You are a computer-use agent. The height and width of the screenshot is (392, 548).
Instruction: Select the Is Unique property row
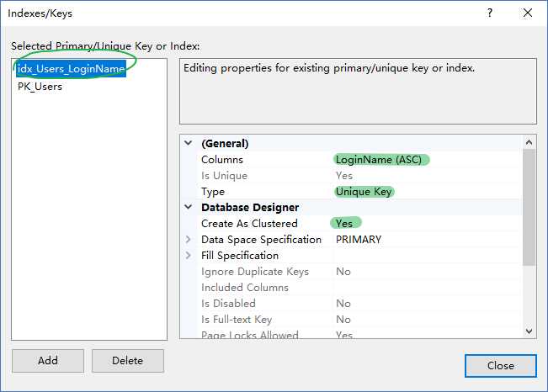tap(359, 176)
